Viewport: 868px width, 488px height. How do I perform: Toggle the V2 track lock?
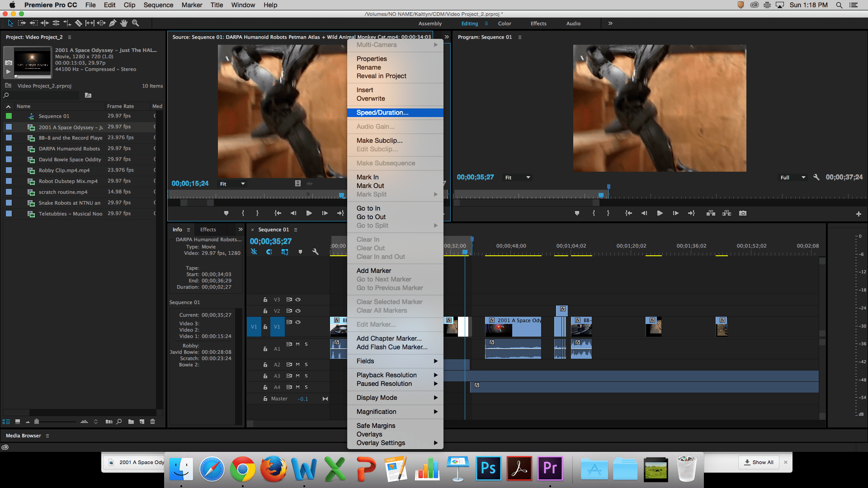[265, 311]
